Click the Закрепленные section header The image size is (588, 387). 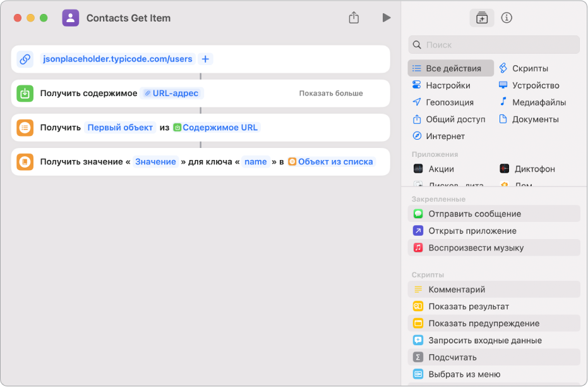click(x=438, y=199)
